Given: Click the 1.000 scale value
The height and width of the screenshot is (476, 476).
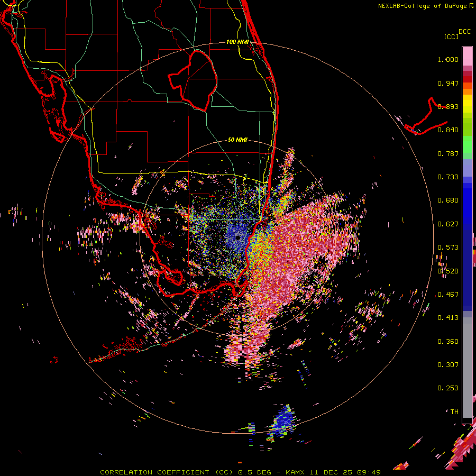Looking at the screenshot, I should [x=448, y=59].
